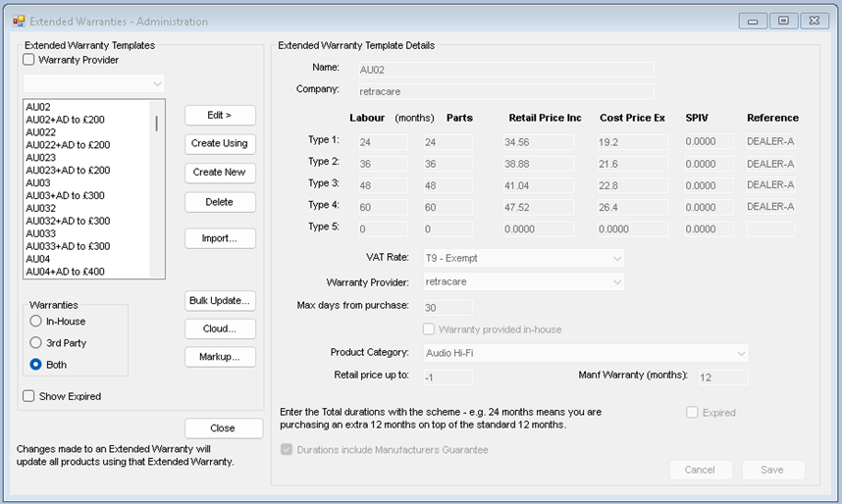Select AU033 in the templates list

point(41,233)
